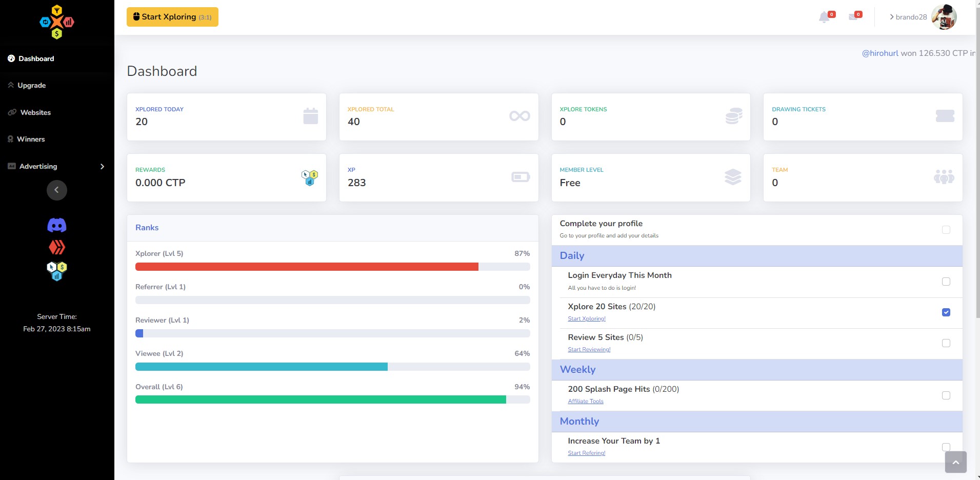Click the Weekly section header
Viewport: 980px width, 480px height.
click(x=757, y=370)
